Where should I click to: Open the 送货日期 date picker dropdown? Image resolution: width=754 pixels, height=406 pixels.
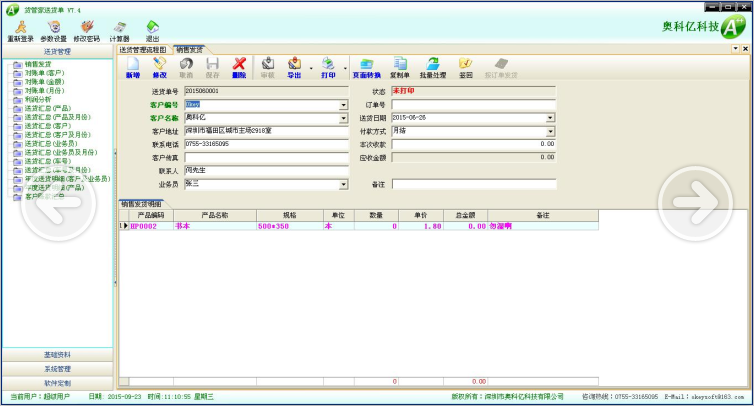[550, 118]
